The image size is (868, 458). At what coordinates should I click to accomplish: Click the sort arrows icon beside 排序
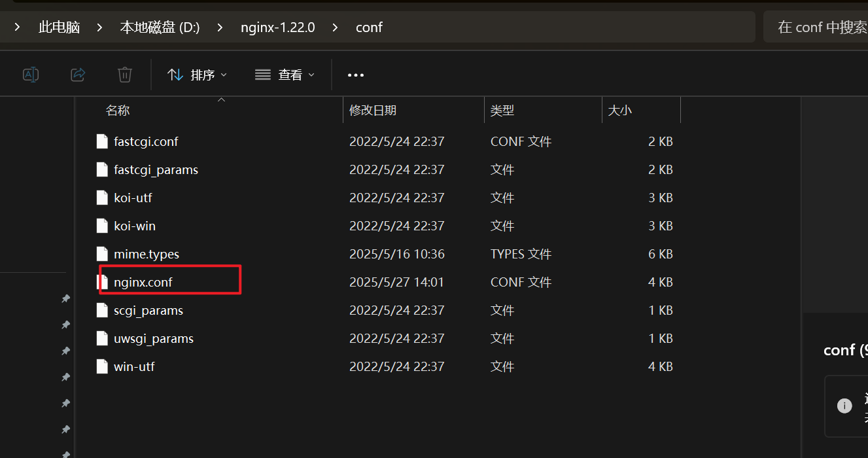(175, 74)
